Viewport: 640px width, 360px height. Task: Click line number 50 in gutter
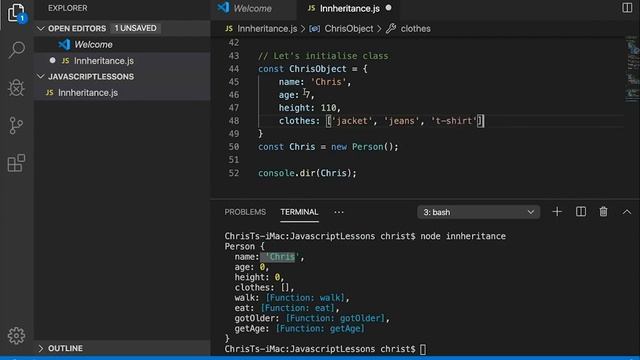click(x=234, y=147)
